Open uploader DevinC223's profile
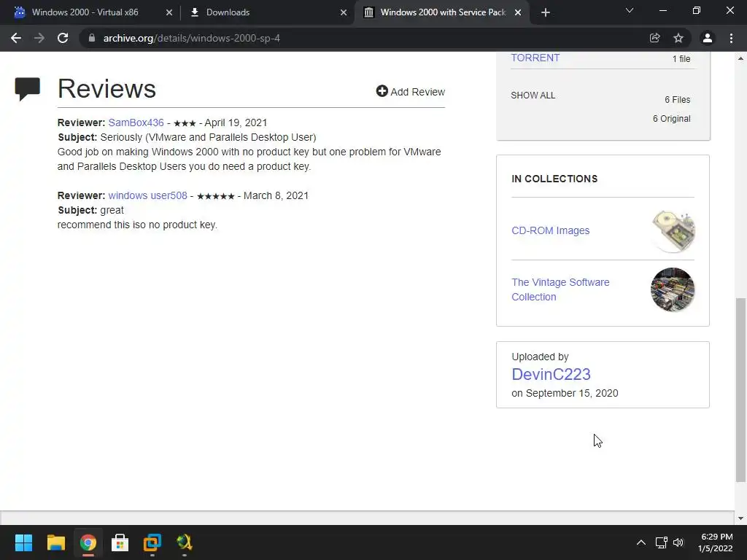747x560 pixels. [x=551, y=374]
